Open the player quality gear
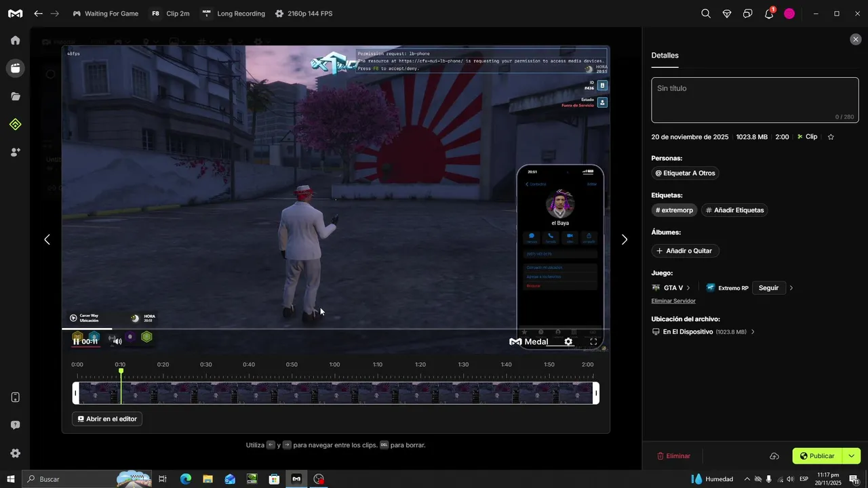The width and height of the screenshot is (868, 488). pos(568,342)
